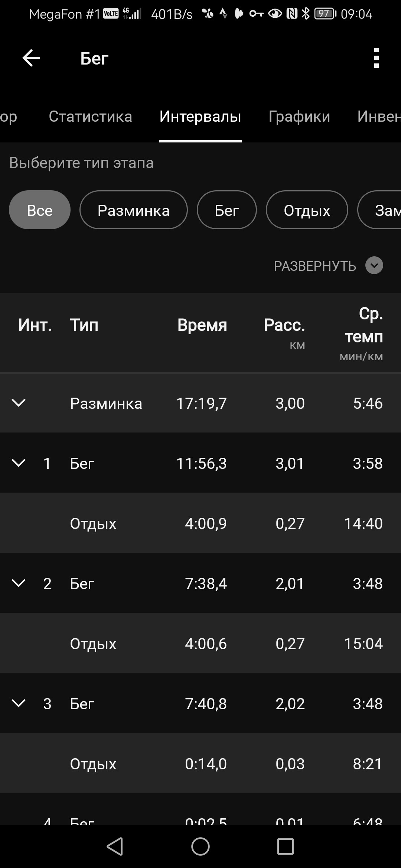Select the Бег filter chip
This screenshot has height=868, width=401.
227,210
